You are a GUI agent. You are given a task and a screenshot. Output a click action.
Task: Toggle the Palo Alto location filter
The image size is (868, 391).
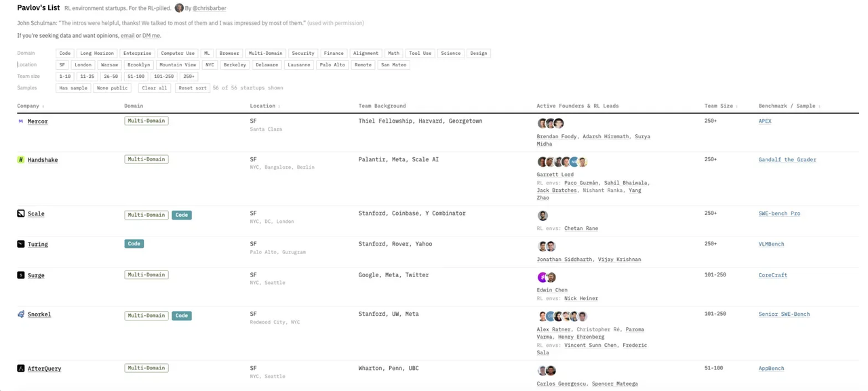tap(332, 65)
